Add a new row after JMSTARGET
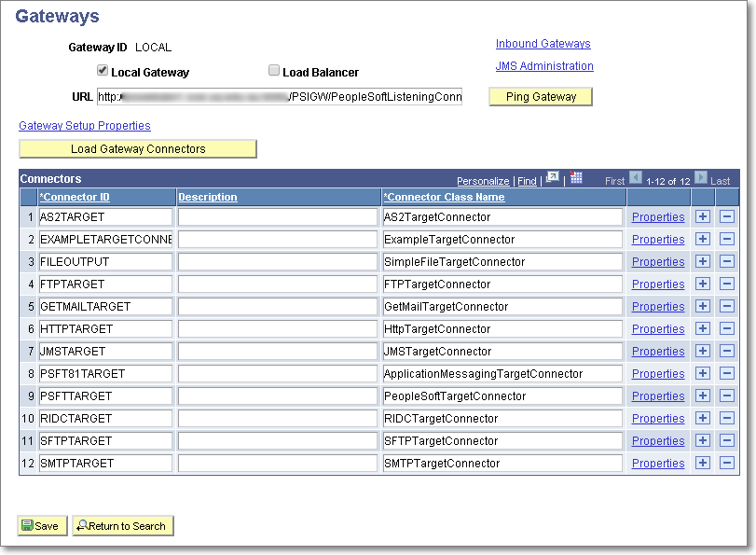Screen dimensions: 756x555 click(x=702, y=351)
